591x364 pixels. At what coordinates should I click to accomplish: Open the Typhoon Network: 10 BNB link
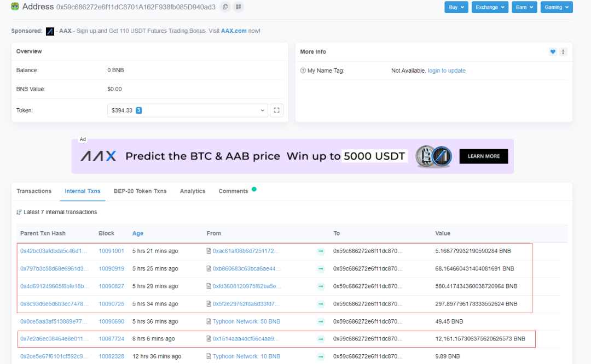coord(246,356)
